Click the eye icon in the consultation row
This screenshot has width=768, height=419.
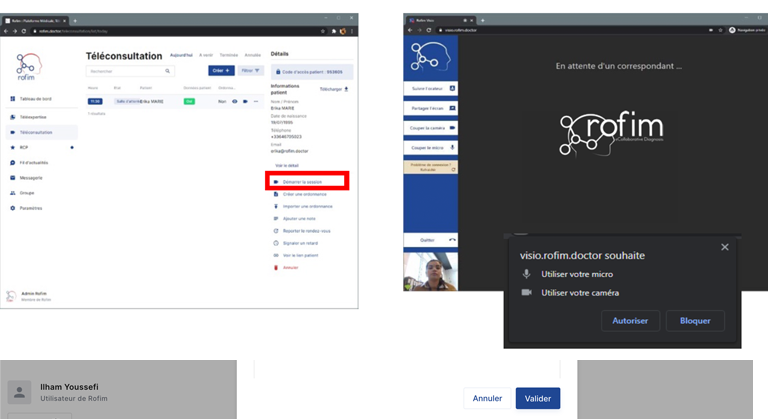pyautogui.click(x=234, y=101)
